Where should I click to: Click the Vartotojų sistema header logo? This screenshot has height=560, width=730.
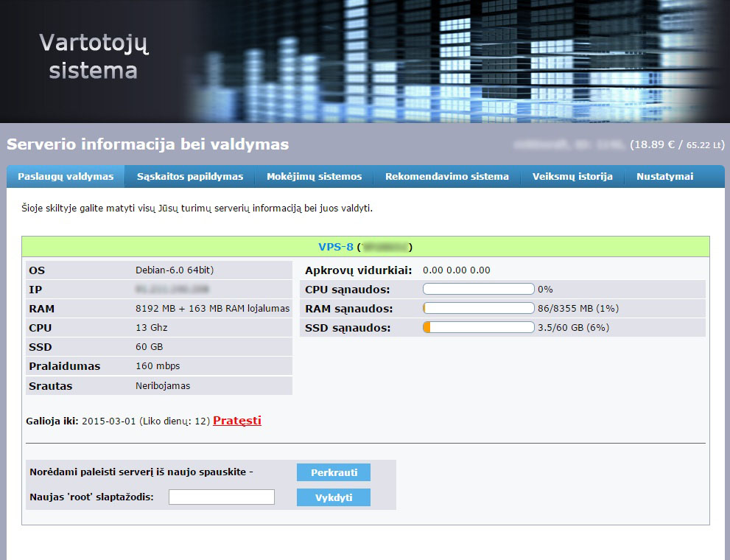coord(94,56)
